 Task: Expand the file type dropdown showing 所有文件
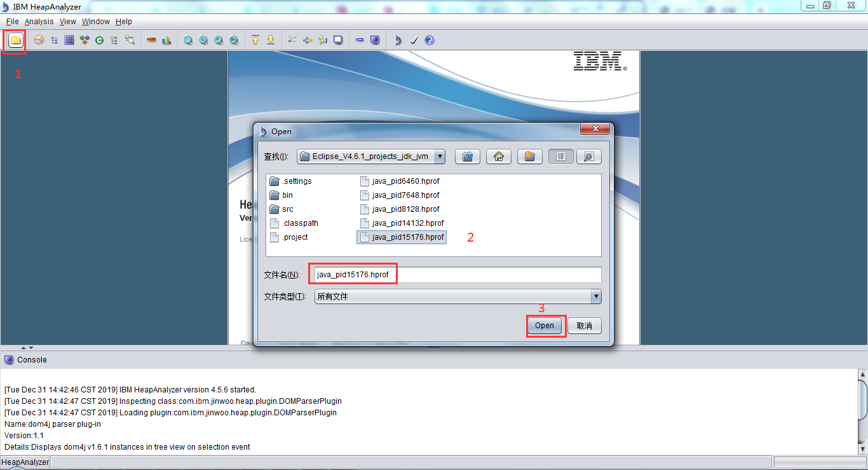[x=595, y=296]
